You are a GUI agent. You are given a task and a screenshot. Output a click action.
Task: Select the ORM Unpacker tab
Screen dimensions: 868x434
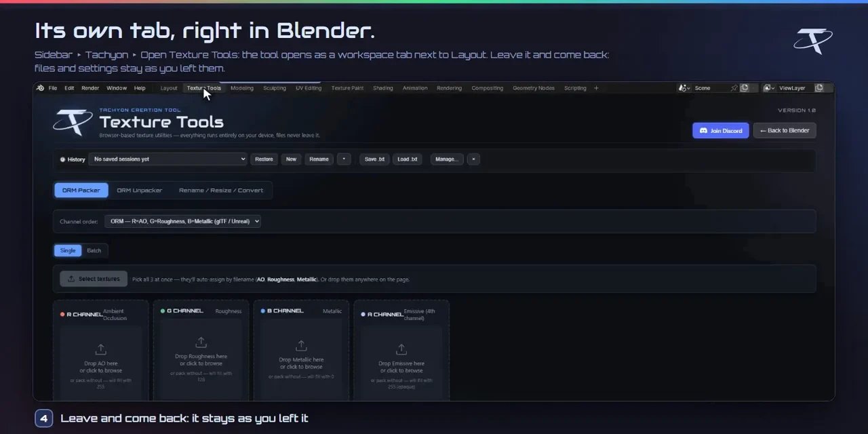(x=140, y=191)
